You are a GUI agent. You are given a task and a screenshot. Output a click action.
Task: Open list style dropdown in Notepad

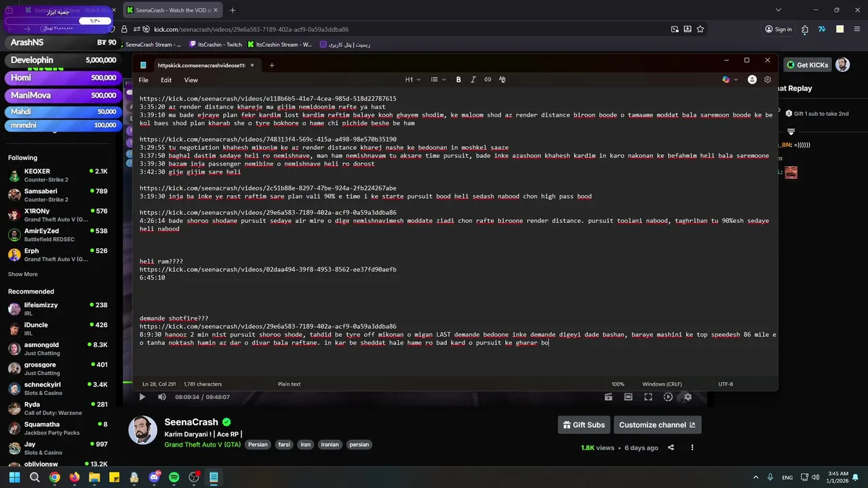(x=438, y=79)
